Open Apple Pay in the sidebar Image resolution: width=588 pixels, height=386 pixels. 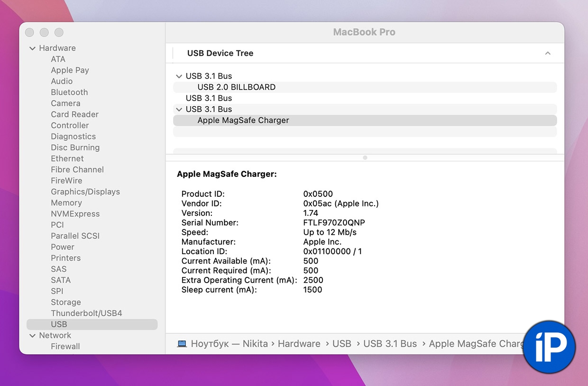(70, 70)
